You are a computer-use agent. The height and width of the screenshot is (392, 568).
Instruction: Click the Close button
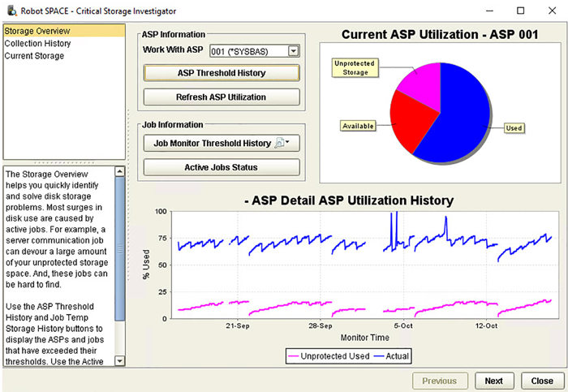(542, 381)
